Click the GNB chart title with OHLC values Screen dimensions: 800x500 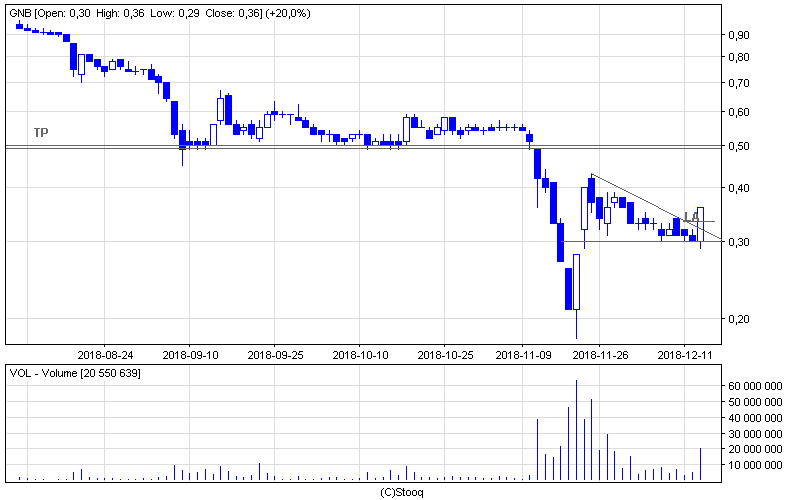point(160,13)
